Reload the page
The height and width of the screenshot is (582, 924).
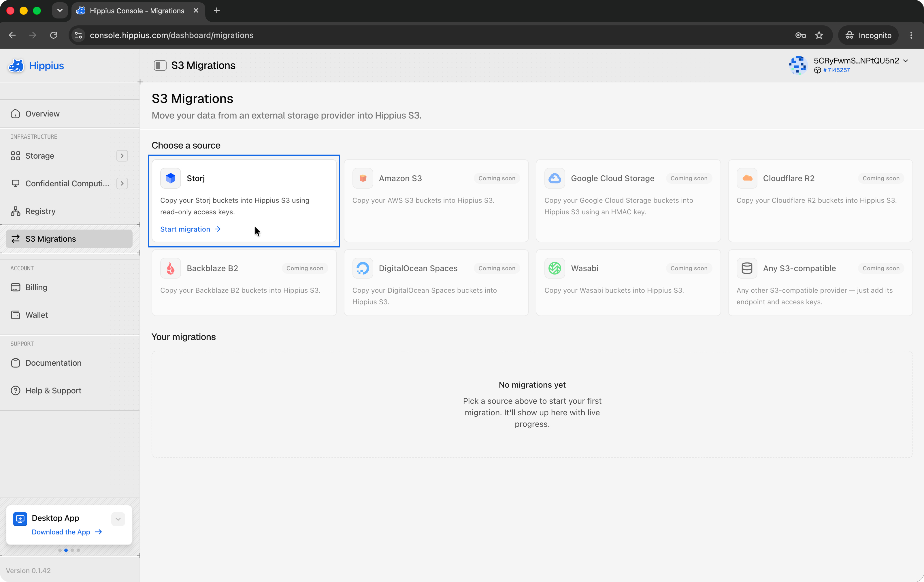[x=54, y=35]
